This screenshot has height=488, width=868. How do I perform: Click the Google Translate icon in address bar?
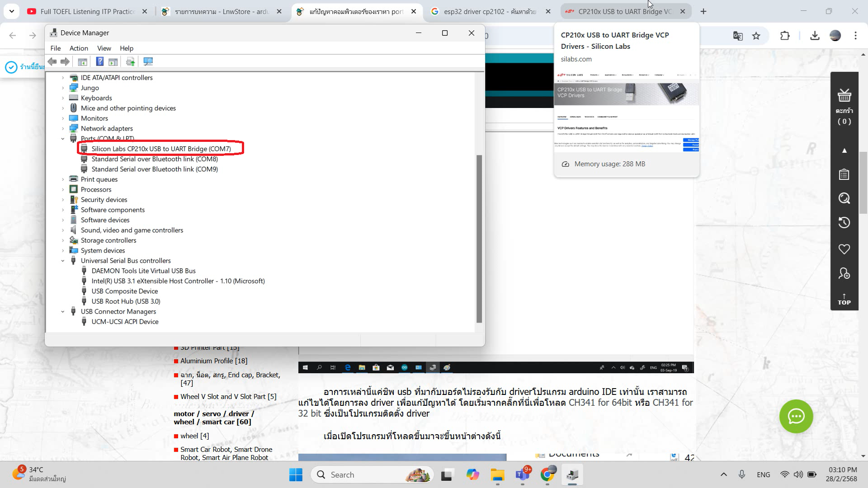(738, 36)
